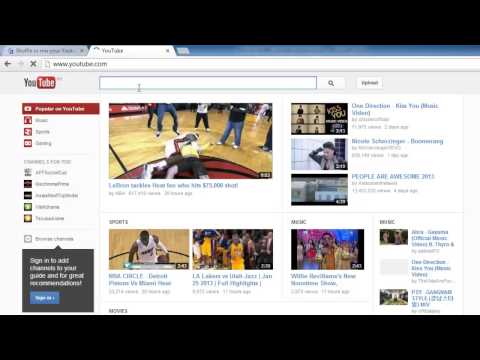
Task: Open LeBron tackles Heat fan video title
Action: 173,185
